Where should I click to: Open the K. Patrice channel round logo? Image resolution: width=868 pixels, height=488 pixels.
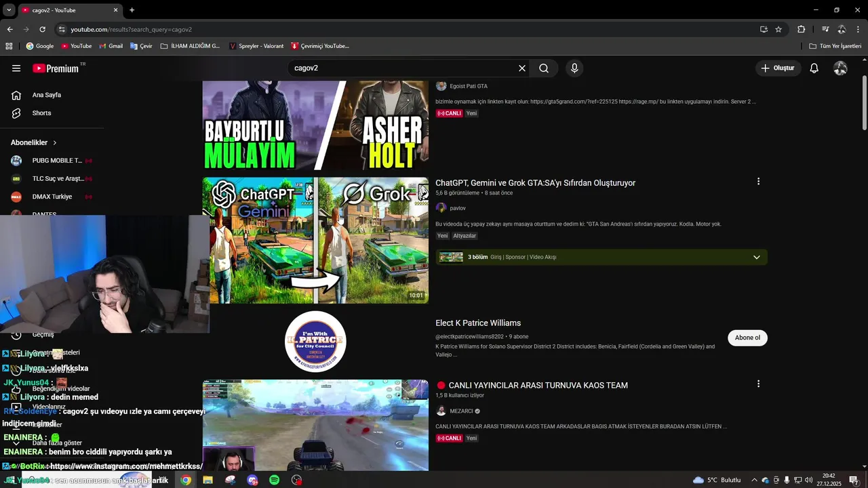(x=315, y=342)
